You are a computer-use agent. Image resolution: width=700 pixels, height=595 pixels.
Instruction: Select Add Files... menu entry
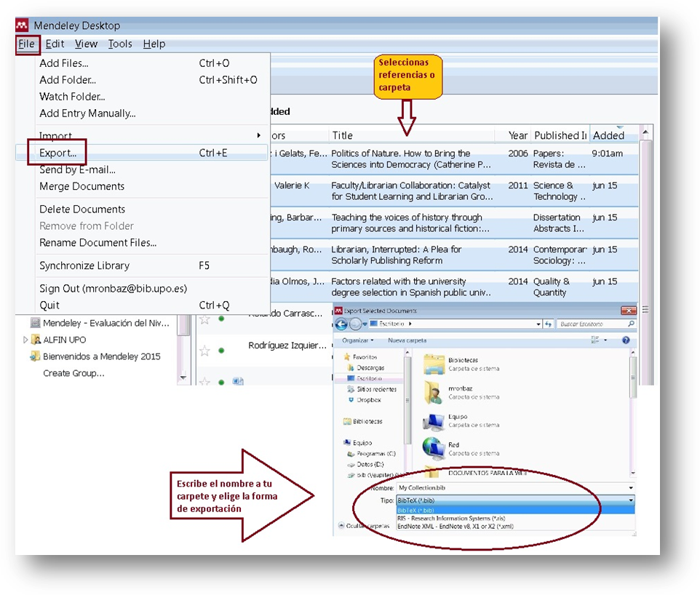(143, 63)
